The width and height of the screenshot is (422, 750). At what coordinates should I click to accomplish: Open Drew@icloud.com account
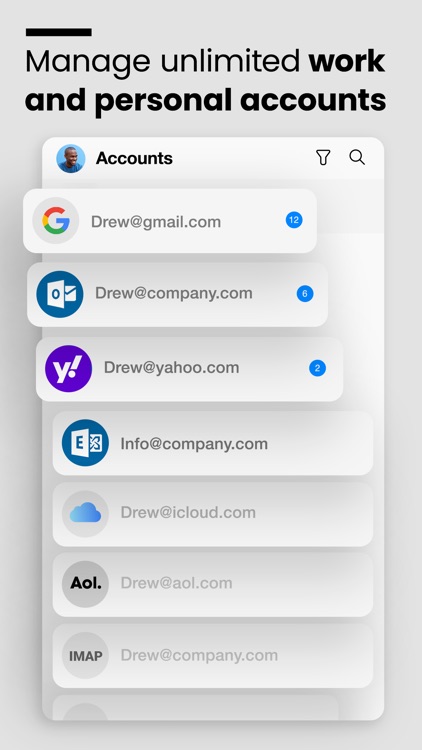[213, 514]
